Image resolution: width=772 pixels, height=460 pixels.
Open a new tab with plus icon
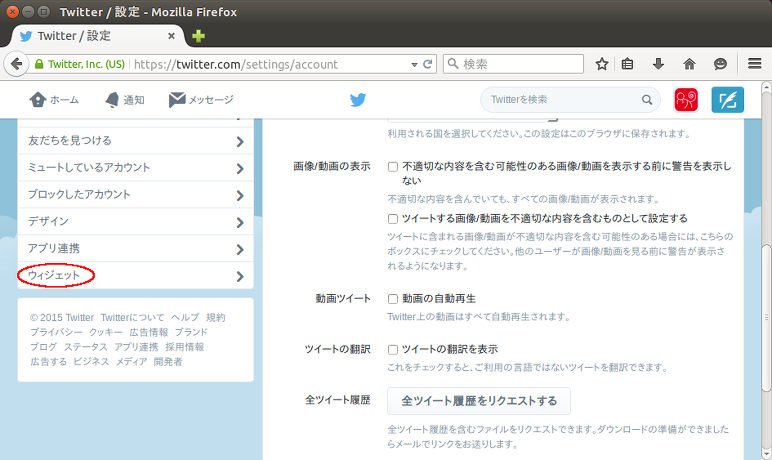point(198,36)
